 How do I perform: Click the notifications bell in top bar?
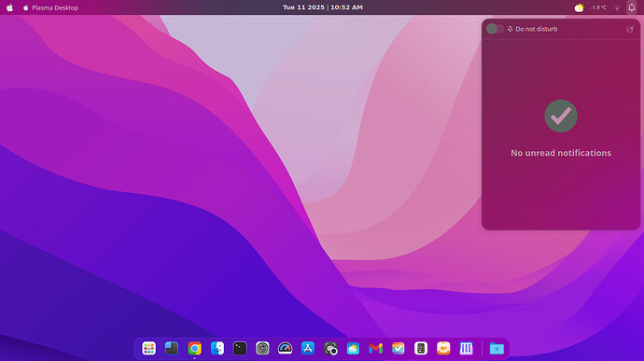632,7
